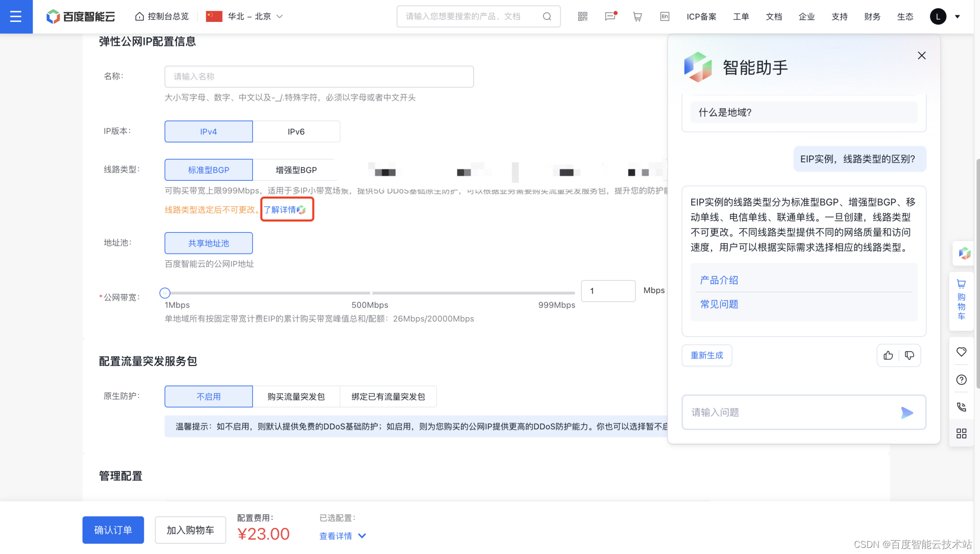Image resolution: width=980 pixels, height=554 pixels.
Task: Open the messages notification icon
Action: pos(610,16)
